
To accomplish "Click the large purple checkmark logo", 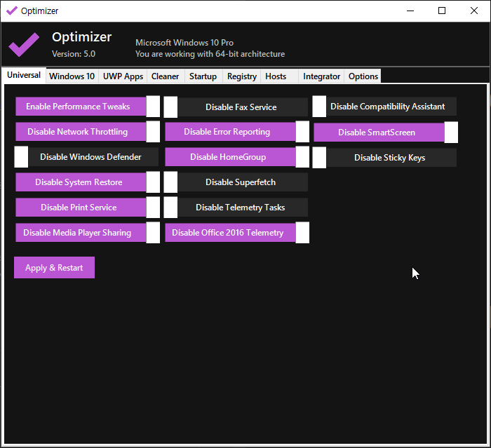I will coord(24,45).
